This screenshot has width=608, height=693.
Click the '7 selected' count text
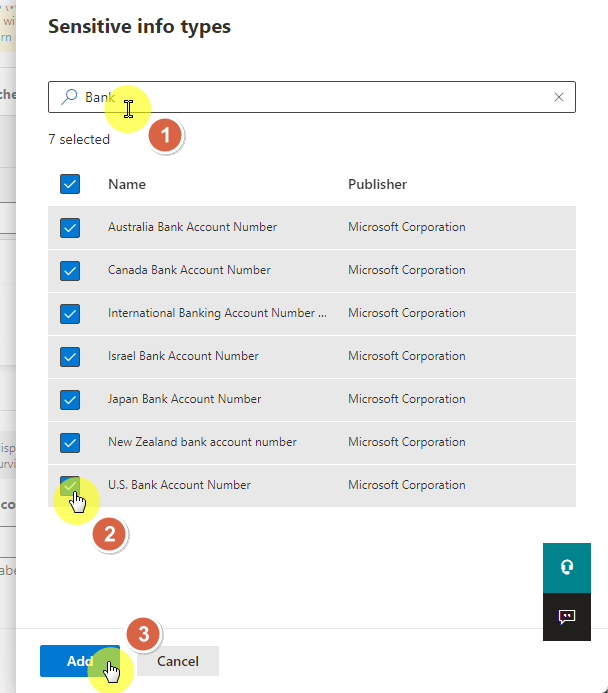click(79, 139)
